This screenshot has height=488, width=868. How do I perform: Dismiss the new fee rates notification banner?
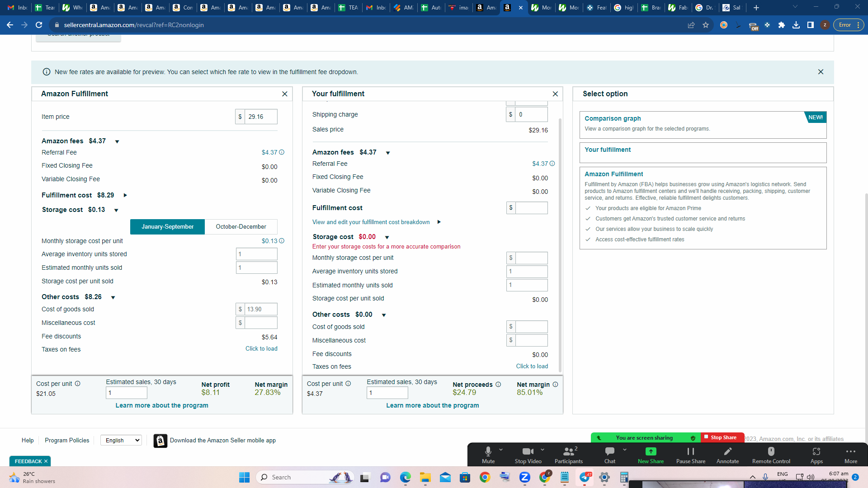(x=821, y=72)
